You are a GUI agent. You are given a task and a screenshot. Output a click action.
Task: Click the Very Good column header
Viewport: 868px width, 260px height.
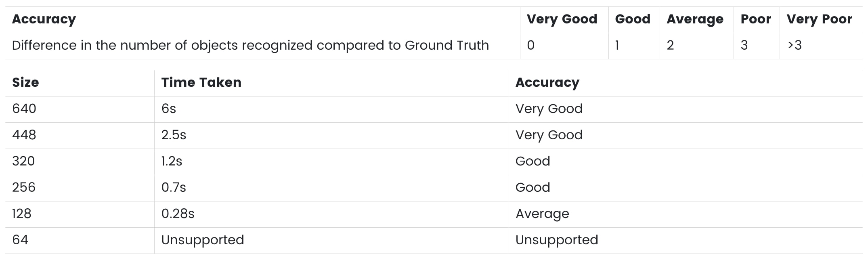click(562, 19)
